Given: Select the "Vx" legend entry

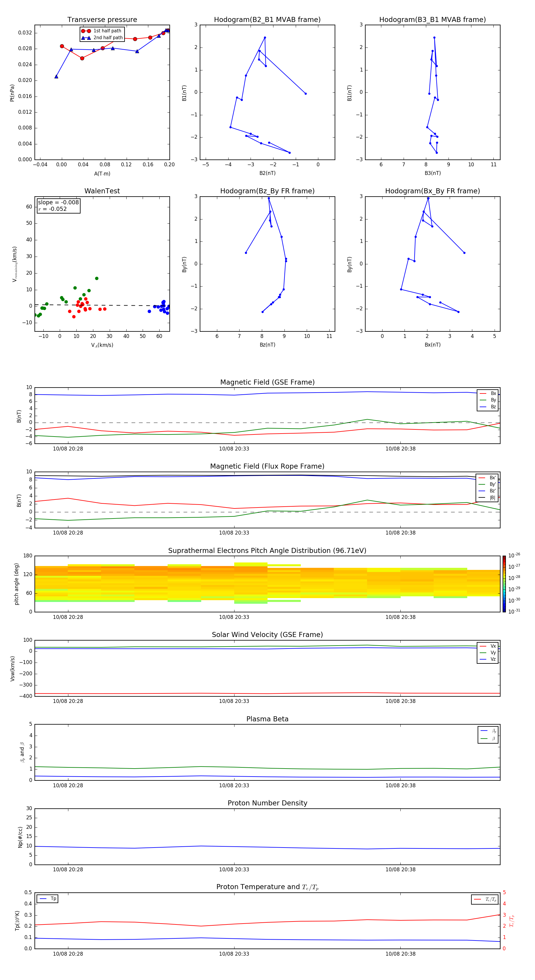Looking at the screenshot, I should point(488,646).
